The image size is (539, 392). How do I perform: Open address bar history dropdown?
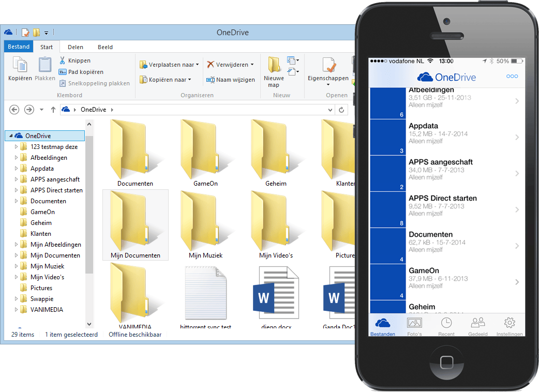pyautogui.click(x=330, y=110)
